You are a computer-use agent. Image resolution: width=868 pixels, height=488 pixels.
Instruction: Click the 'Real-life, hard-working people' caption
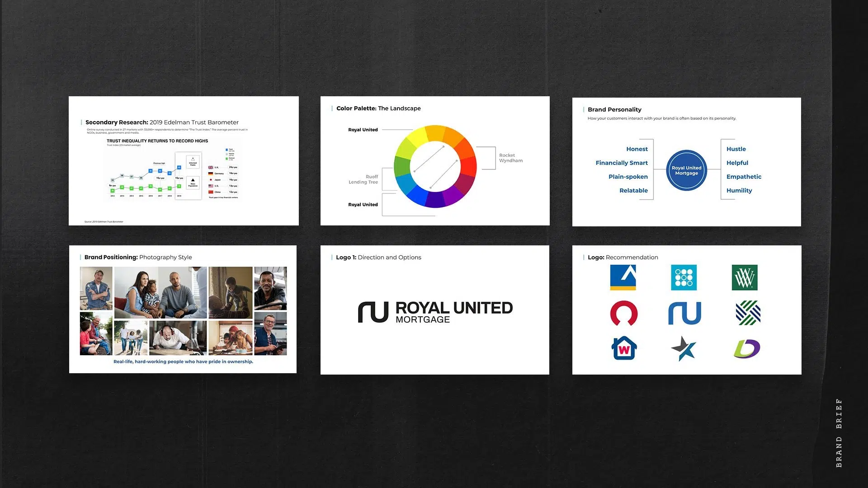(183, 361)
